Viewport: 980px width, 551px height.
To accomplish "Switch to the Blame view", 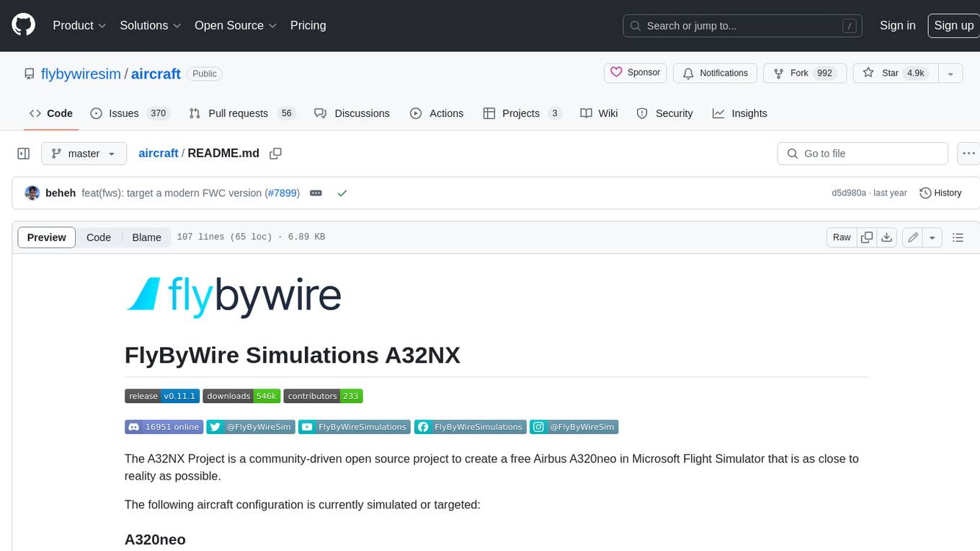I will click(146, 237).
